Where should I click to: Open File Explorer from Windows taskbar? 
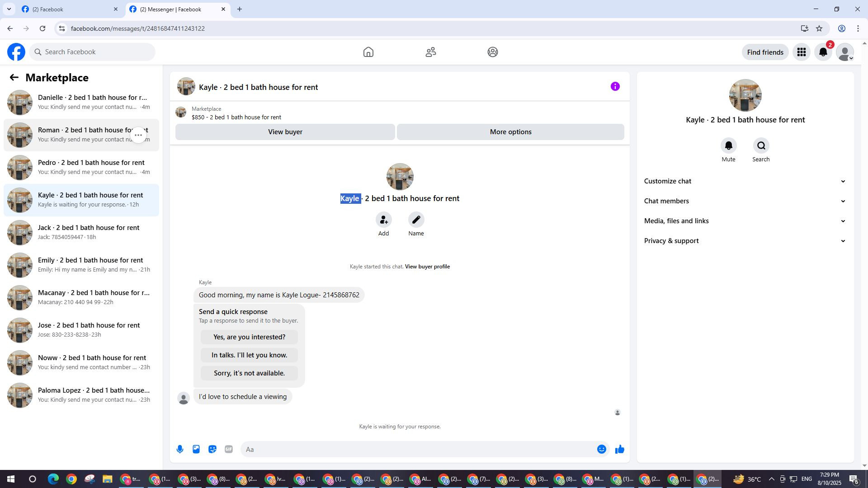tap(107, 479)
